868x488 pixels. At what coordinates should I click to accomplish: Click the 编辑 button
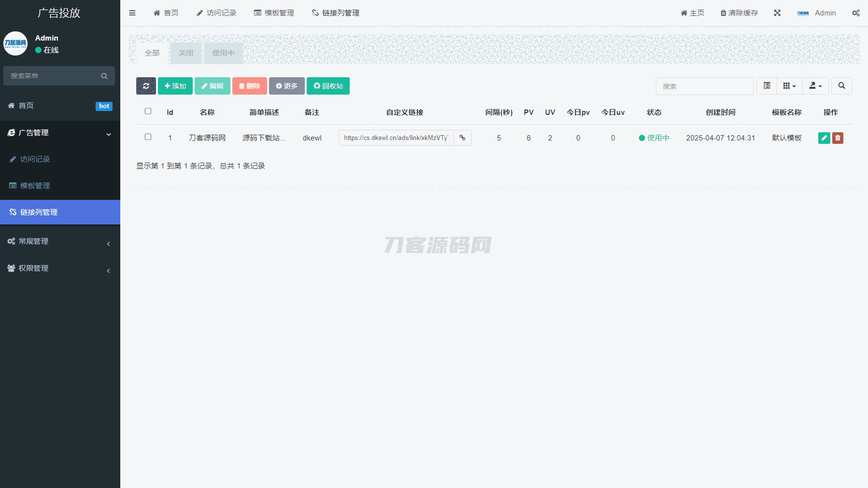click(213, 86)
